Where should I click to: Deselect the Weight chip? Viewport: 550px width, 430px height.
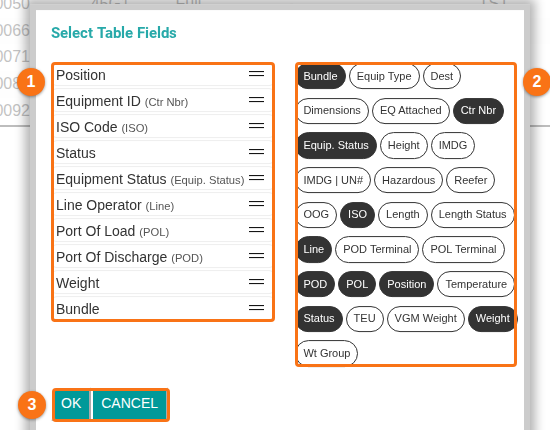[492, 318]
